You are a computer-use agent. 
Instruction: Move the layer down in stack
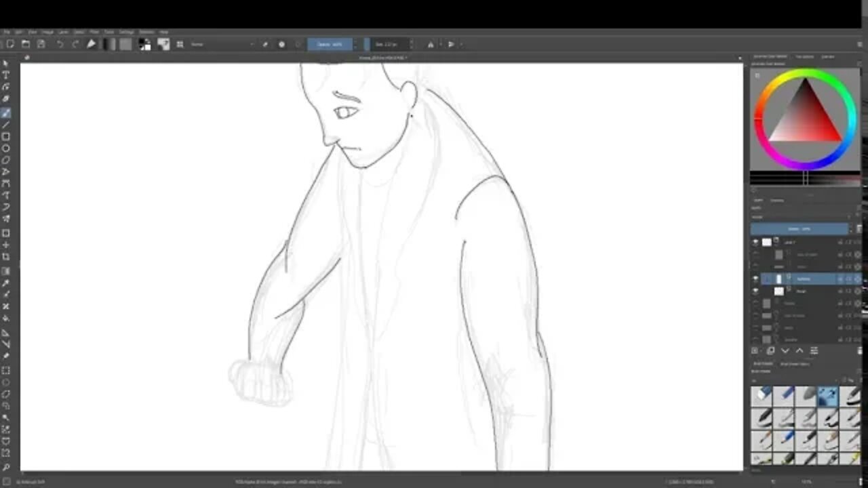coord(785,350)
